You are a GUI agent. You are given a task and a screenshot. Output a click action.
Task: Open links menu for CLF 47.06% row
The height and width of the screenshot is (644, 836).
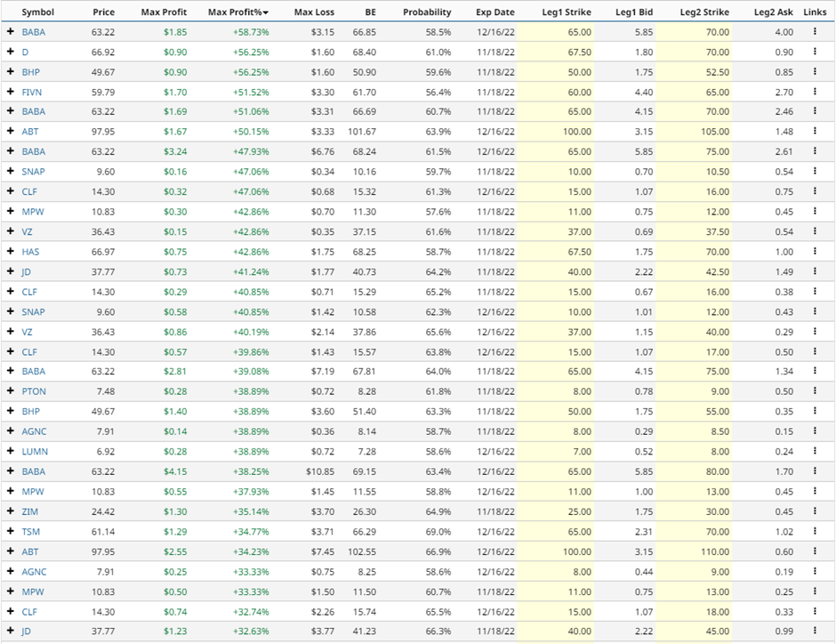tap(815, 191)
